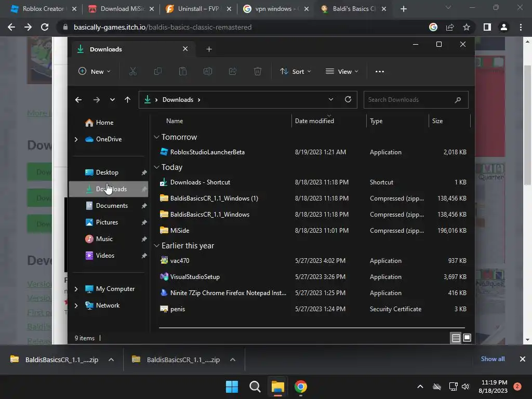The width and height of the screenshot is (532, 399).
Task: Open taskbar Search magnifier
Action: click(255, 387)
